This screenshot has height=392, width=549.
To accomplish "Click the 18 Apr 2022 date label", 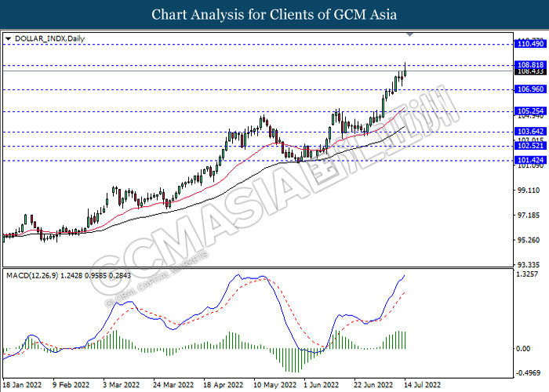I will 223,385.
